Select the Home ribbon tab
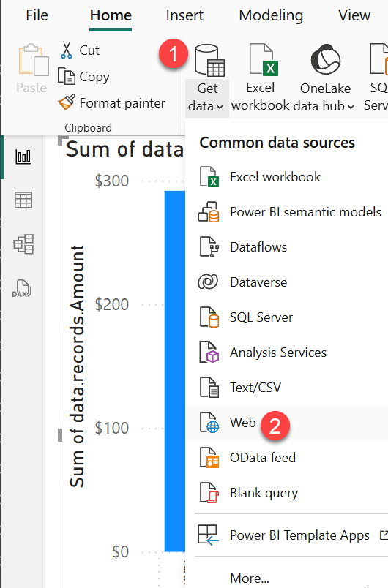Screen dimensions: 388x588 tap(111, 15)
